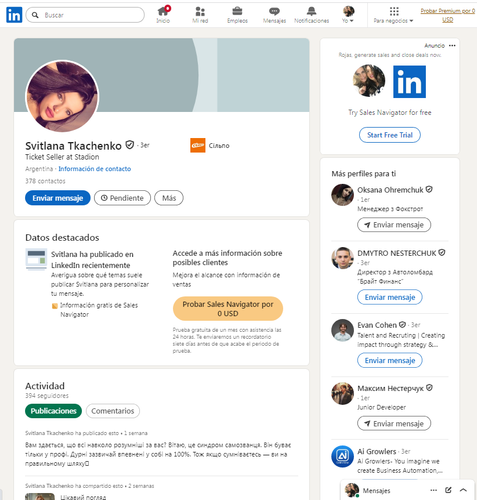Screen dimensions: 477x500
Task: Open Mi red network icon
Action: click(x=200, y=15)
